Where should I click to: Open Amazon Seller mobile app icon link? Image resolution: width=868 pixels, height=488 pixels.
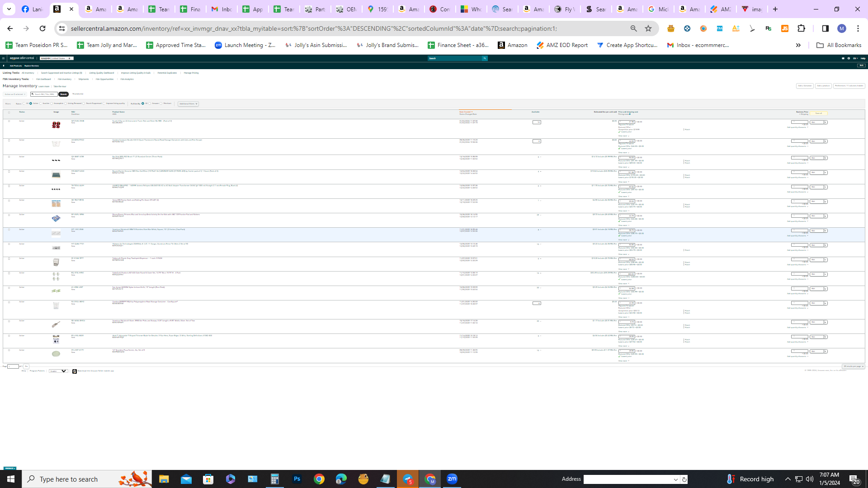coord(75,371)
